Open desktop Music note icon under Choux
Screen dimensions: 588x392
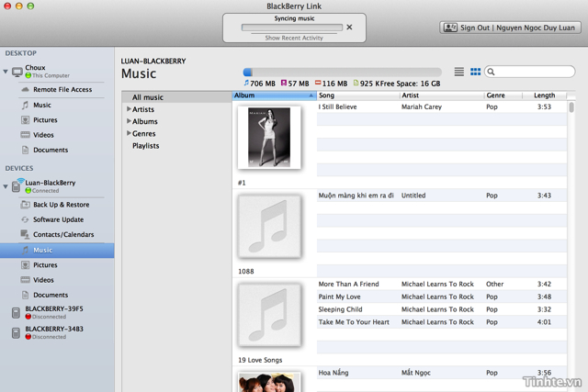click(x=25, y=105)
